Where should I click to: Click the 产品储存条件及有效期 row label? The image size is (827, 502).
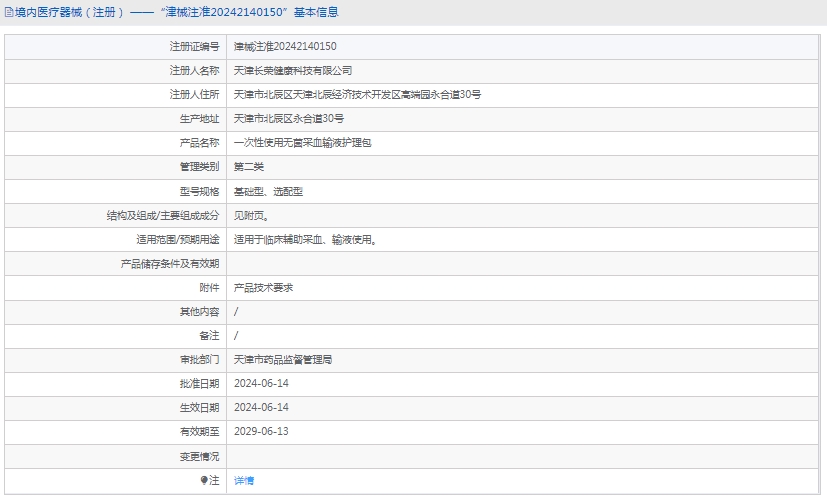pyautogui.click(x=169, y=263)
